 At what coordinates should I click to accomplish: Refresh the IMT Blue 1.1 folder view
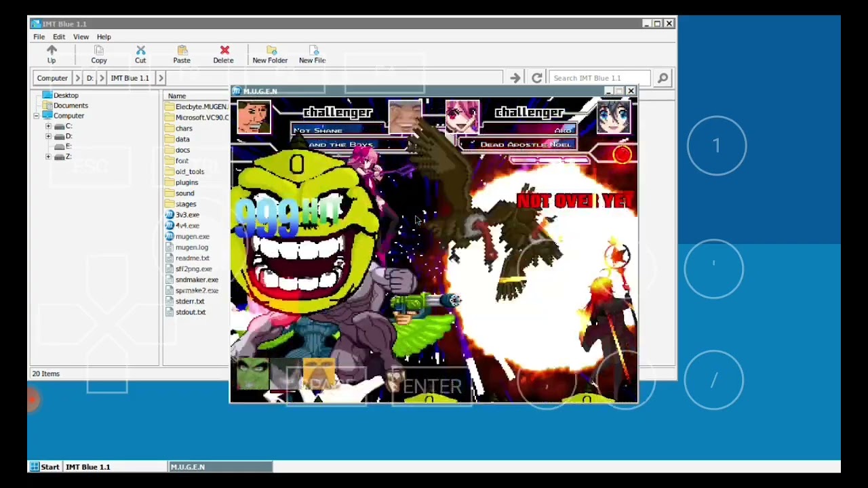pyautogui.click(x=536, y=78)
